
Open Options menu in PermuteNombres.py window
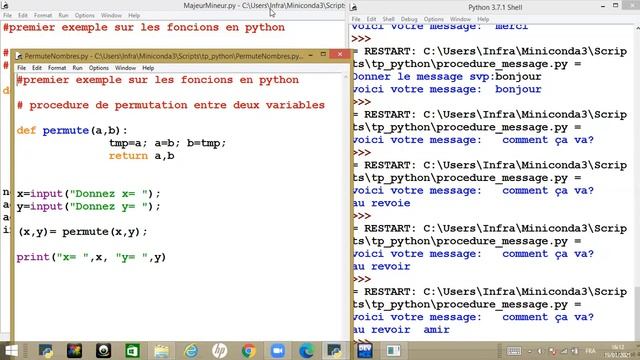point(98,68)
